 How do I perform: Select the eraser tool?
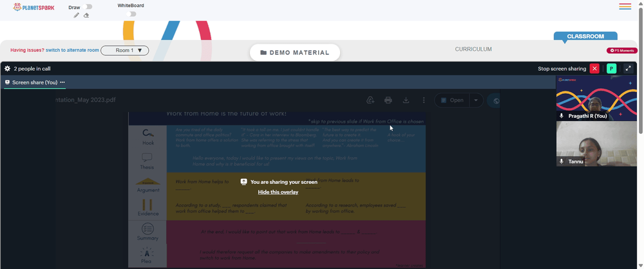point(86,15)
